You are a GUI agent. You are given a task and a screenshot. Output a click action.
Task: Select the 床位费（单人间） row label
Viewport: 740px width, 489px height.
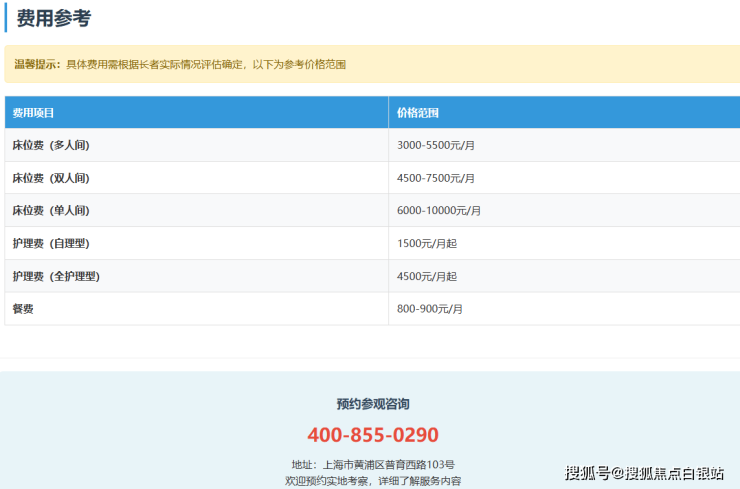51,211
